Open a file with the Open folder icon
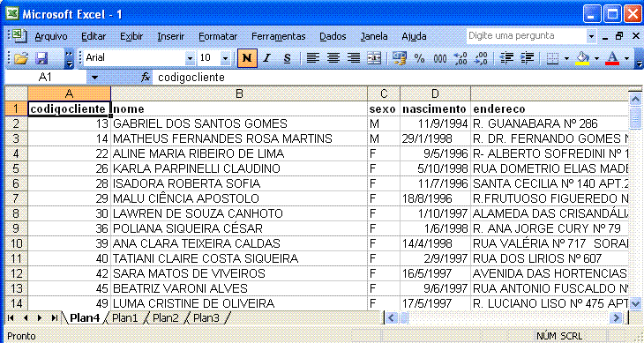The image size is (644, 343). pos(20,59)
